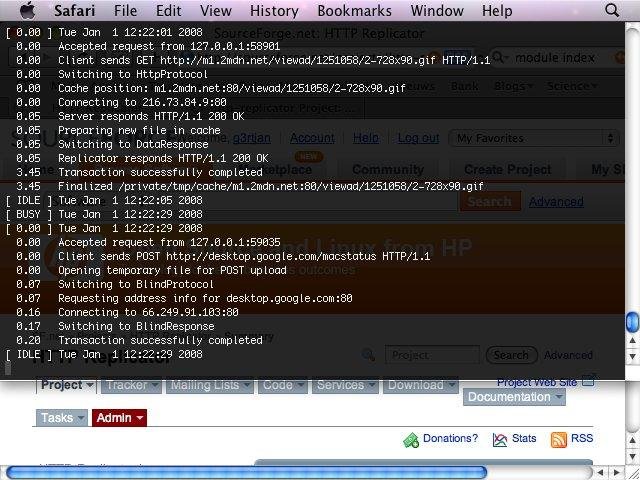Viewport: 640px width, 480px height.
Task: Click the page's lower up-arrow scroll button
Action: (632, 440)
